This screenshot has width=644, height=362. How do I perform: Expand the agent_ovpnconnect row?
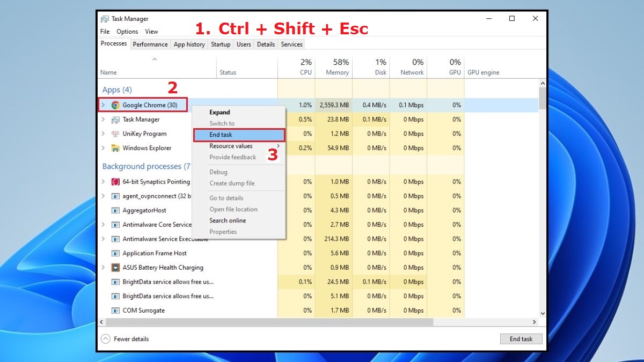(x=103, y=196)
